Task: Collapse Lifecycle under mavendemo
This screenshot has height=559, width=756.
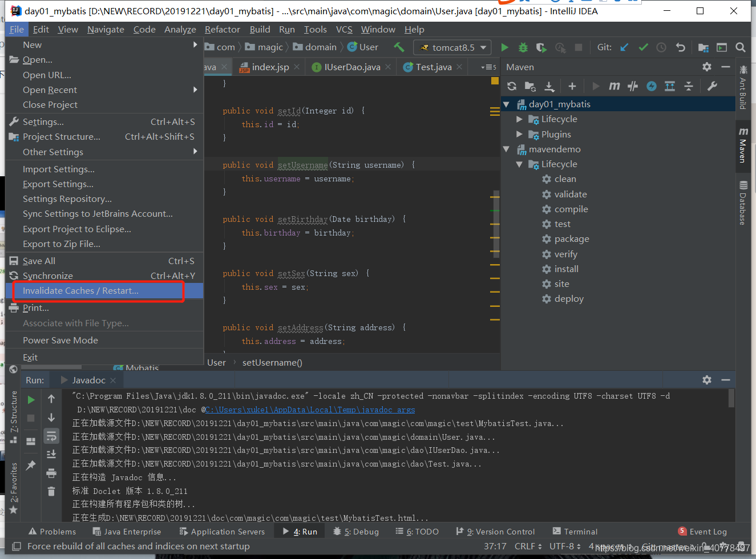Action: (x=519, y=164)
